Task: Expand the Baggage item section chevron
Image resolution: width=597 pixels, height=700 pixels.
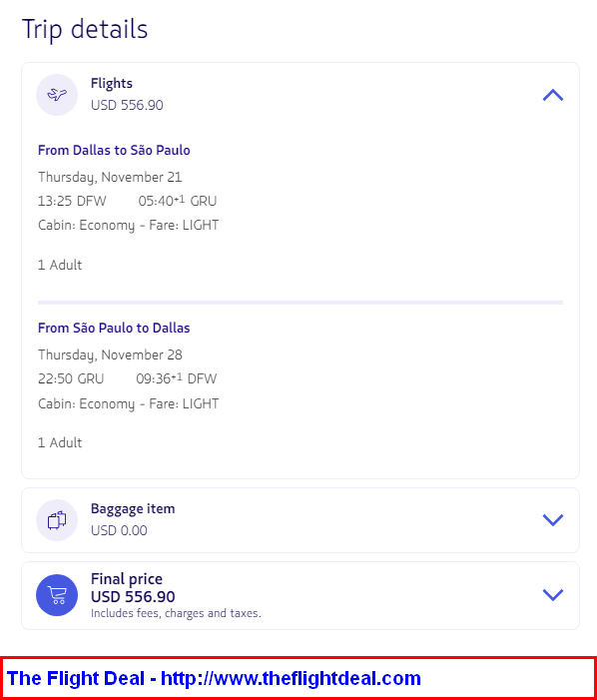Action: click(553, 520)
